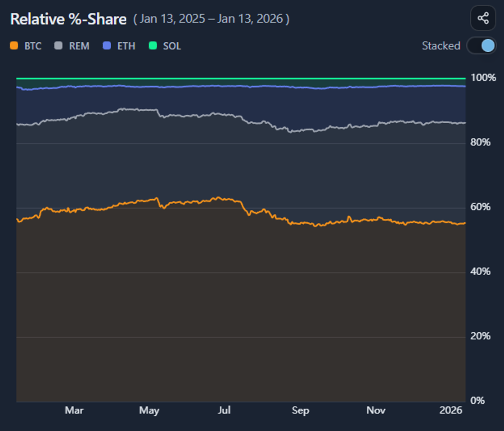The height and width of the screenshot is (431, 504).
Task: Click the Relative %-Share title
Action: click(68, 19)
